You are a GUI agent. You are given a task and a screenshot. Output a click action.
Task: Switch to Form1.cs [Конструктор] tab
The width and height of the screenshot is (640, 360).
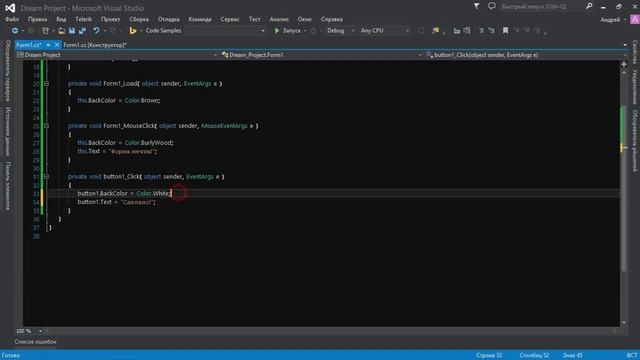95,45
